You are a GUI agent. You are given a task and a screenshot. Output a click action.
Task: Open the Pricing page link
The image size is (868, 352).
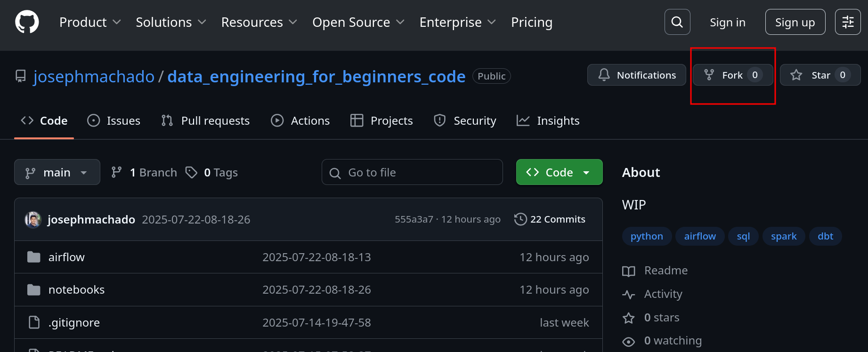coord(532,22)
